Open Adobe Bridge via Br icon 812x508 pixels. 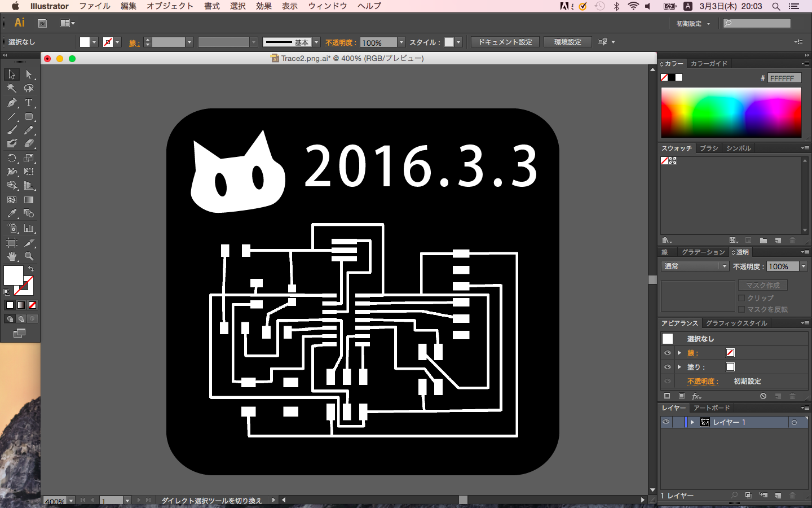pos(42,23)
